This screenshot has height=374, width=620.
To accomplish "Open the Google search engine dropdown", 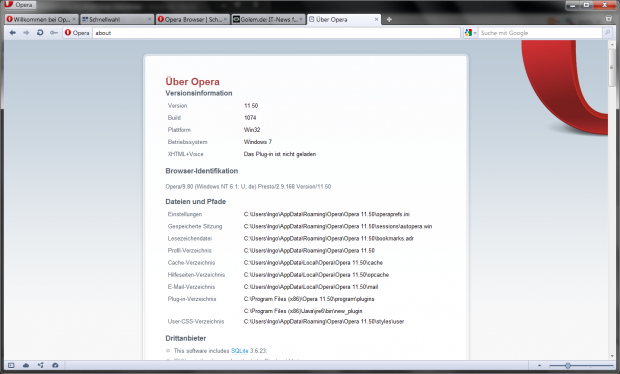I will (471, 33).
